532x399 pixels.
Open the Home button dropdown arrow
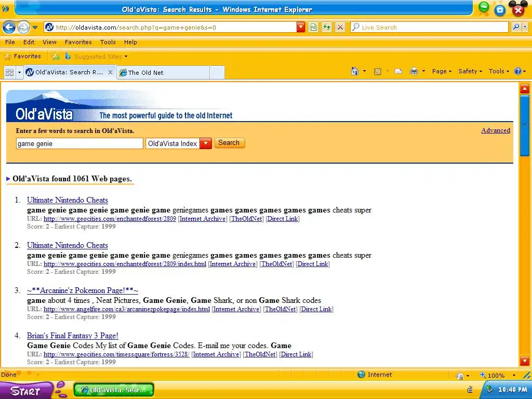(x=364, y=71)
